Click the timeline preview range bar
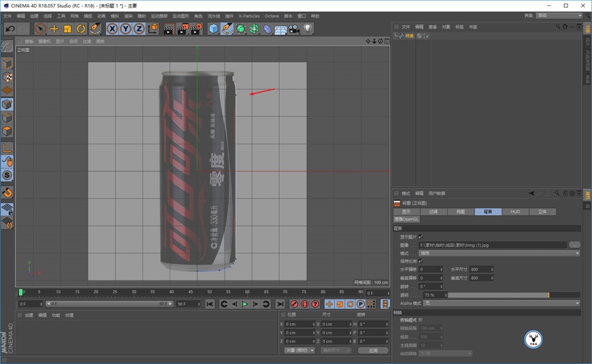Viewport: 592px width, 364px height. coord(110,304)
